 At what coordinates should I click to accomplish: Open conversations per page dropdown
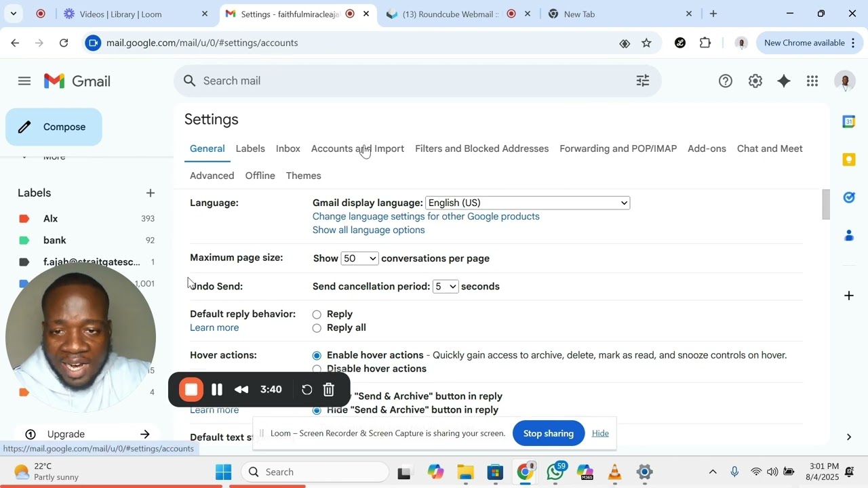(359, 258)
